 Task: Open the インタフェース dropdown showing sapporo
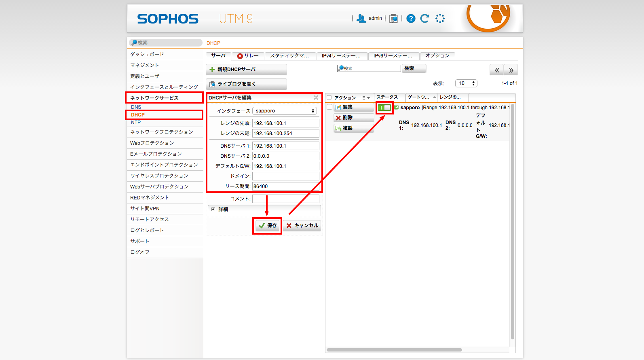tap(285, 111)
